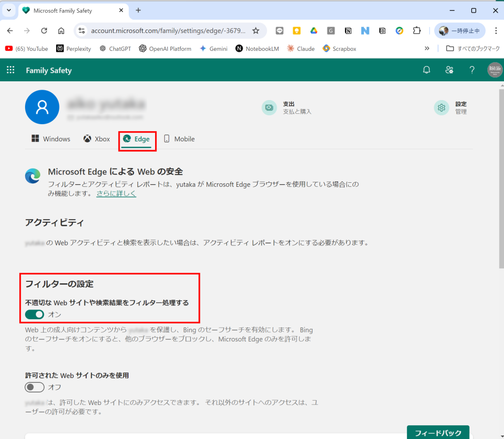Open the Chrome three-dot menu

(x=496, y=31)
